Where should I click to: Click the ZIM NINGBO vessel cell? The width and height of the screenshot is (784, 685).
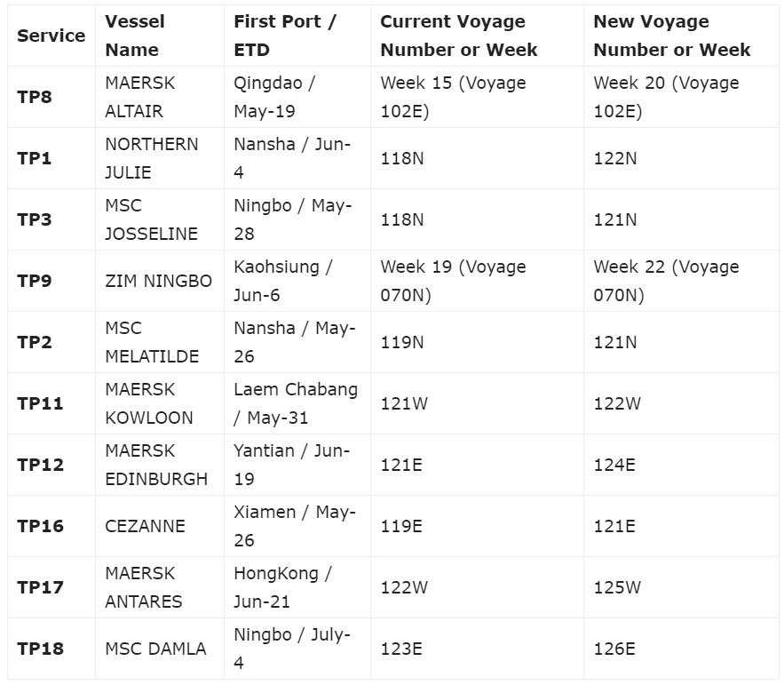158,281
